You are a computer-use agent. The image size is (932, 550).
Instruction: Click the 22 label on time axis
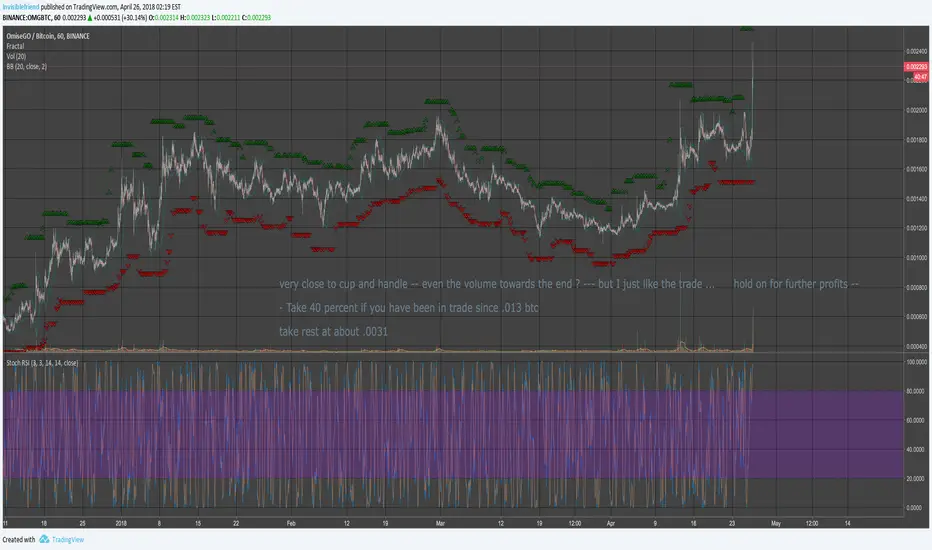pos(236,524)
